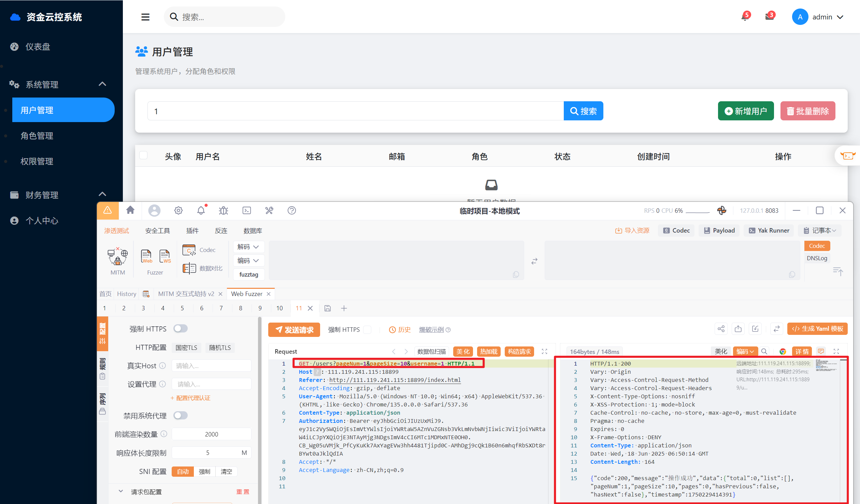Viewport: 860px width, 504px height.
Task: Open the notification bell in Yakit toolbar
Action: click(x=201, y=210)
